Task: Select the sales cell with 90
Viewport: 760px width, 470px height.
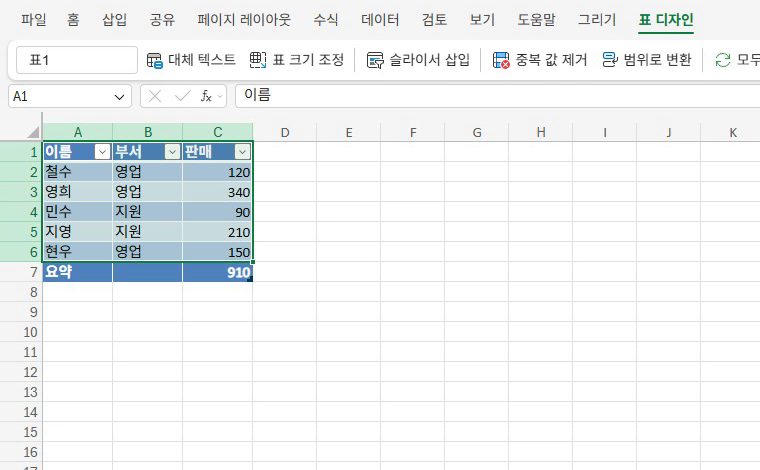Action: tap(218, 212)
